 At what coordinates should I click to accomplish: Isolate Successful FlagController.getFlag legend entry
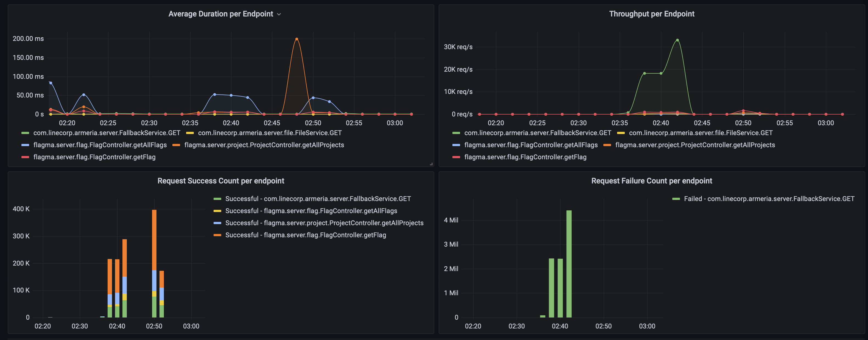[305, 235]
